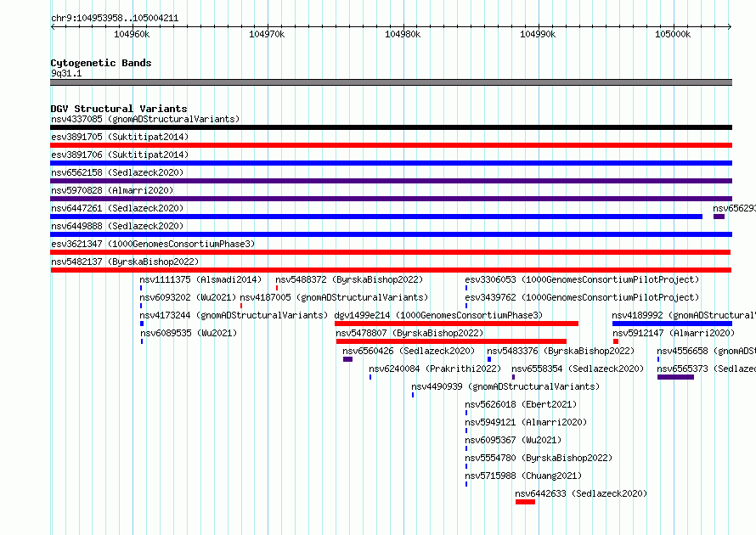This screenshot has height=535, width=756.
Task: Open nsv6240084 (Prakrithi2022) label
Action: [435, 369]
